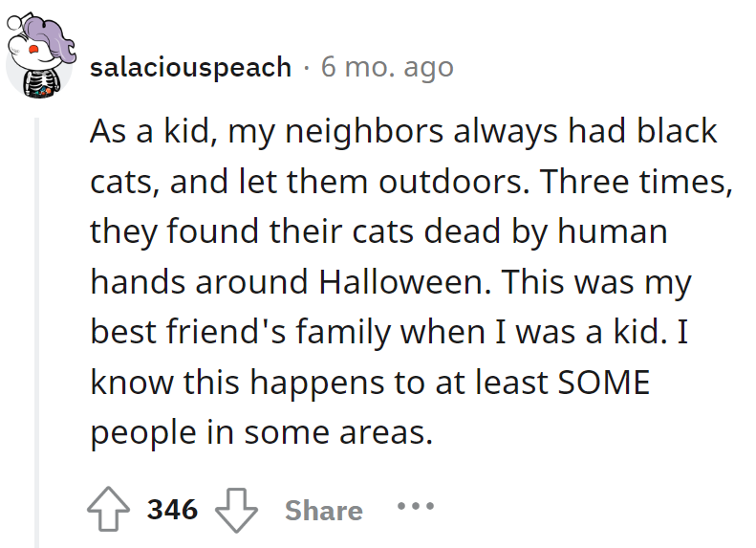Screen dimensions: 756x548
Task: Downvote the salaciouspeach comment
Action: [236, 509]
